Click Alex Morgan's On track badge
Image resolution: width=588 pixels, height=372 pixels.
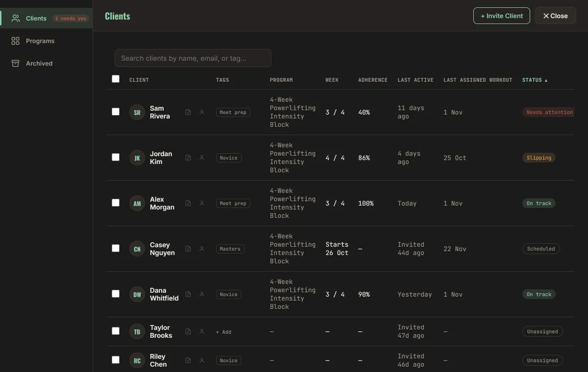[x=539, y=203]
